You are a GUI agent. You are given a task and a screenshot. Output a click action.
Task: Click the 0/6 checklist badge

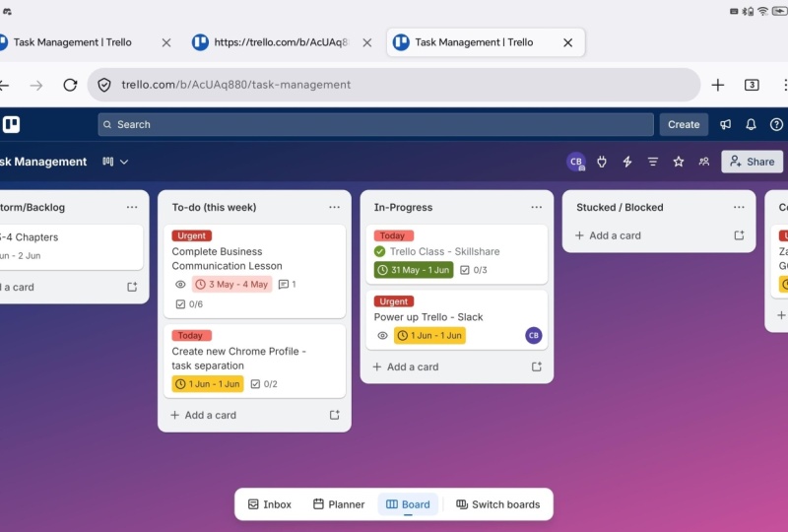(189, 304)
